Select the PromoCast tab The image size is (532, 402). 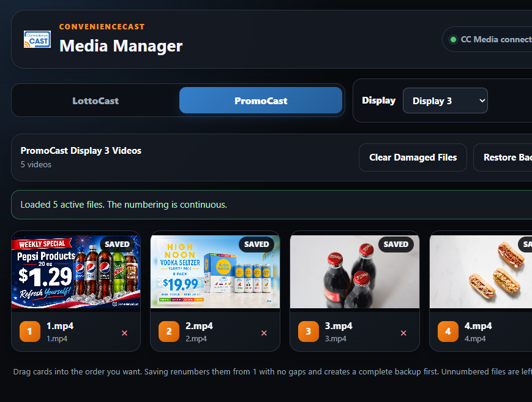coord(261,100)
